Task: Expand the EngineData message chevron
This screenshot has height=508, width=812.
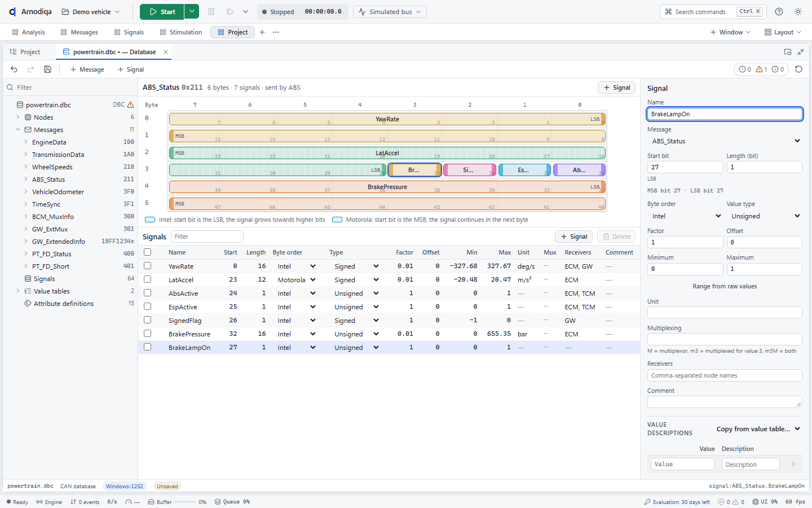Action: pos(26,142)
